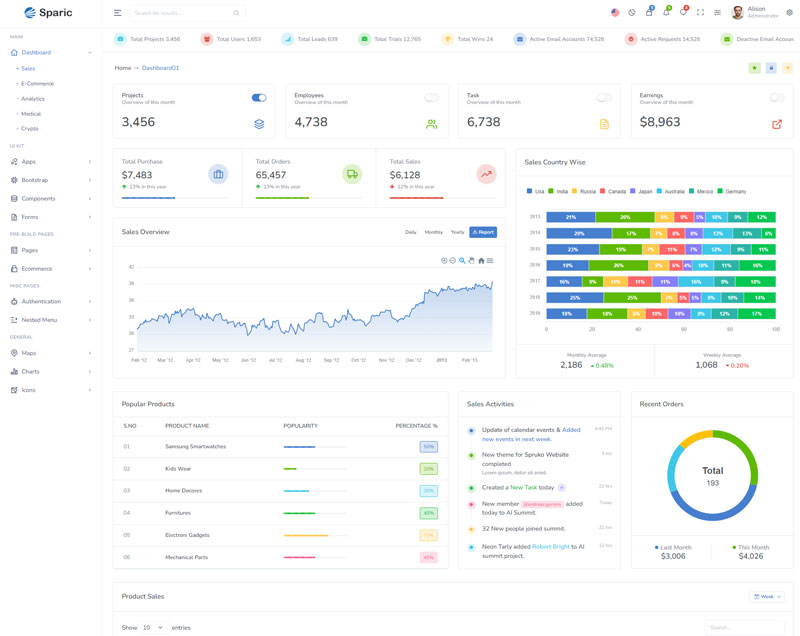Image resolution: width=800 pixels, height=636 pixels.
Task: Enter fullscreen mode from the header
Action: tap(700, 13)
